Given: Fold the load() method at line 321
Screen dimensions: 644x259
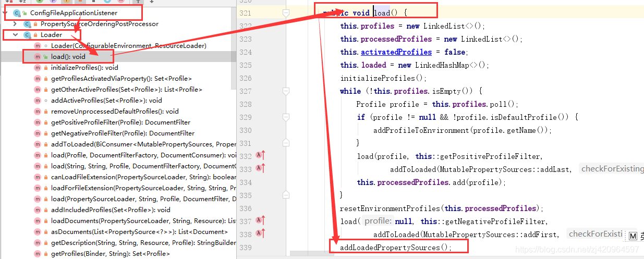Looking at the screenshot, I should [286, 12].
